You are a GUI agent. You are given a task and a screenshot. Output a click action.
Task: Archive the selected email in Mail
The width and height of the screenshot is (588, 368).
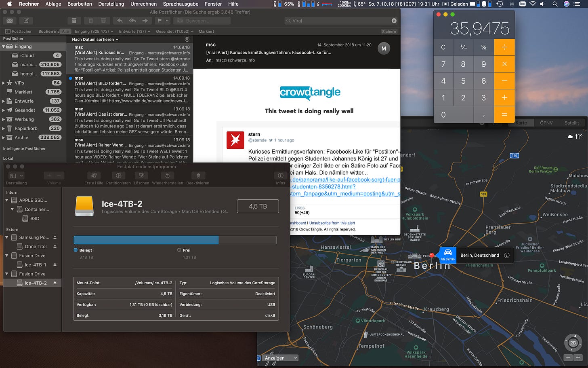(74, 21)
